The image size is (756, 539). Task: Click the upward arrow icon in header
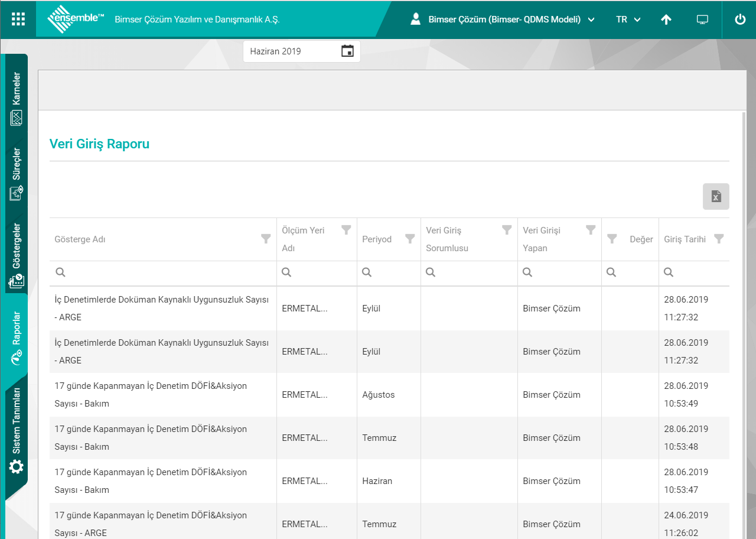pyautogui.click(x=666, y=20)
